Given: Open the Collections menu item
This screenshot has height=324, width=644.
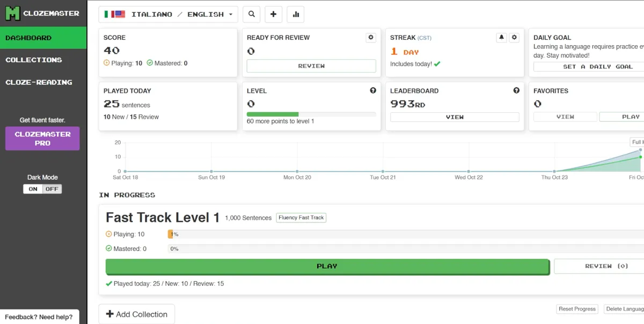Looking at the screenshot, I should (x=34, y=60).
